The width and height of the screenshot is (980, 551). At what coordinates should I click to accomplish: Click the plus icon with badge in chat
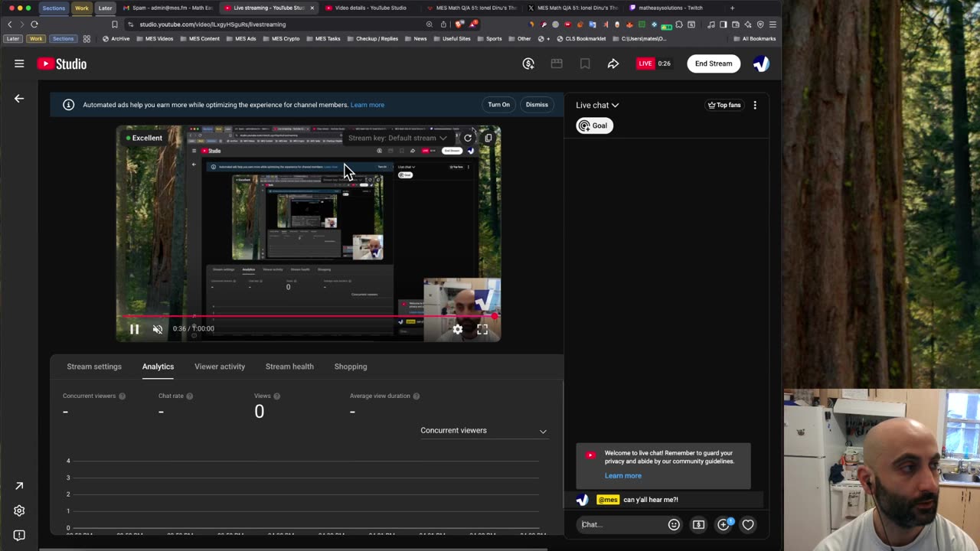coord(724,524)
